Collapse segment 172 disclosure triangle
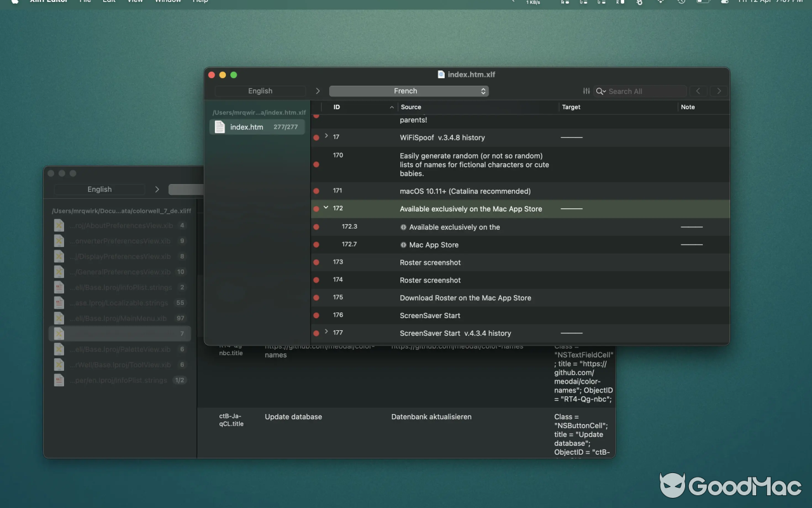The image size is (812, 508). tap(325, 208)
